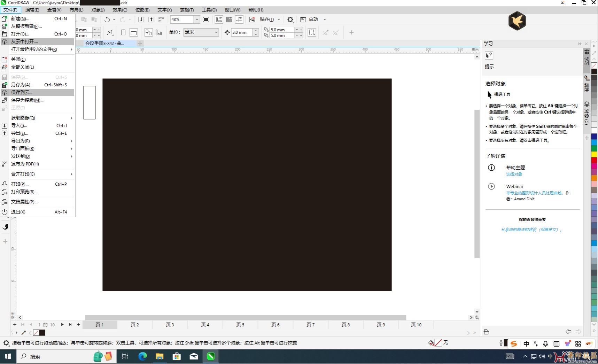Open the 对象 docker tab on right edge
The height and width of the screenshot is (364, 598).
[587, 113]
